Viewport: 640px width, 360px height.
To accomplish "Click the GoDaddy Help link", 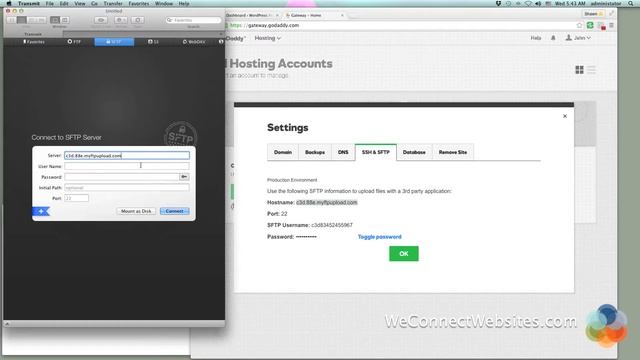I will 536,38.
